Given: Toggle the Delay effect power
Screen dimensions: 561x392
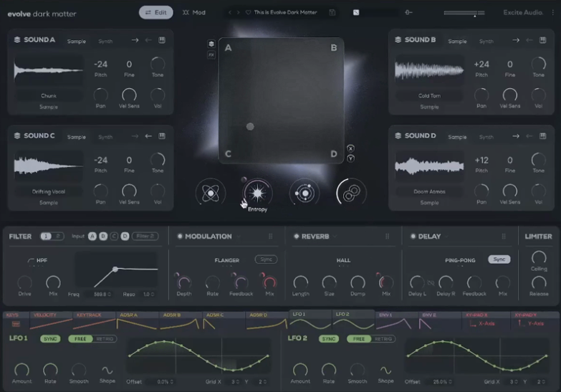Looking at the screenshot, I should 413,236.
